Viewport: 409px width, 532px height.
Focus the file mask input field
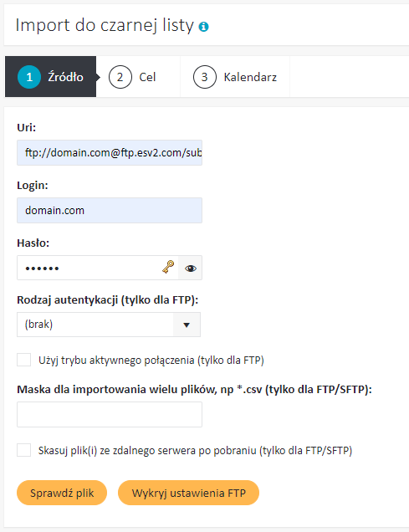click(110, 415)
